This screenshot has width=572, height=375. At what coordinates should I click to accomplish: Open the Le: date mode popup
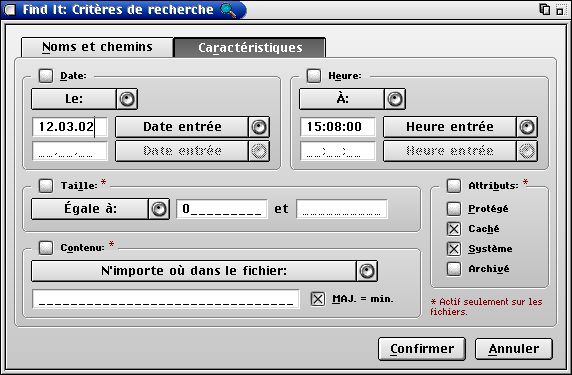[74, 99]
